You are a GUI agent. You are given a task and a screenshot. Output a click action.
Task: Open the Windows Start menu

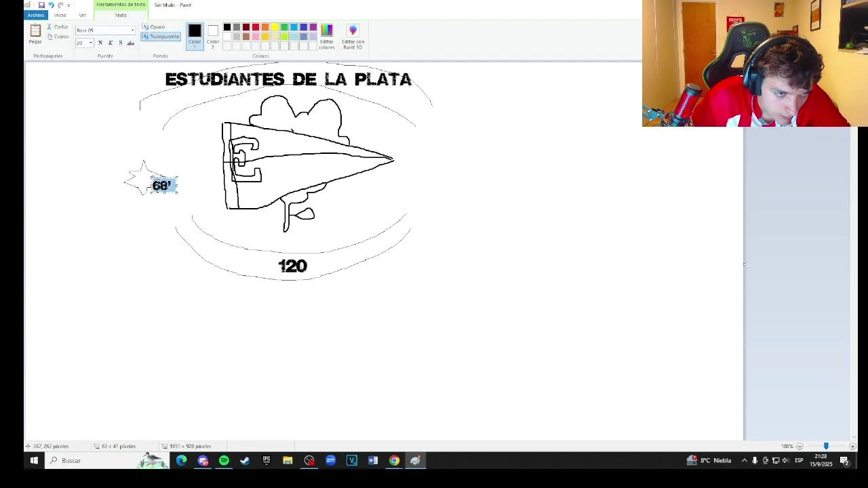[34, 460]
